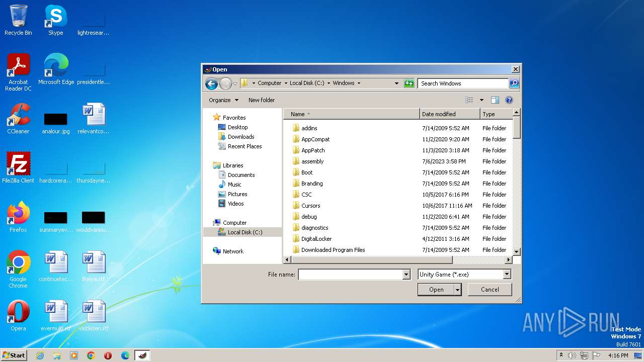The image size is (644, 362).
Task: Expand the view options dropdown arrow
Action: [x=481, y=100]
